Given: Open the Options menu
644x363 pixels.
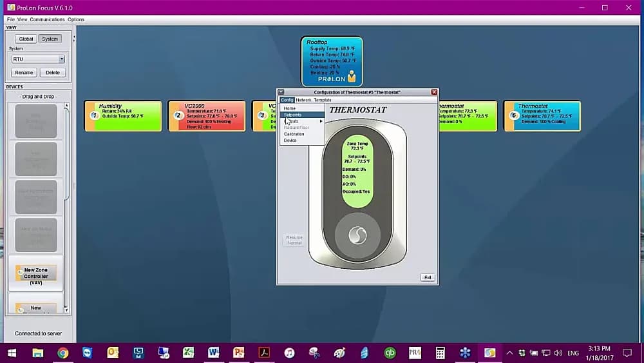Looking at the screenshot, I should 76,19.
